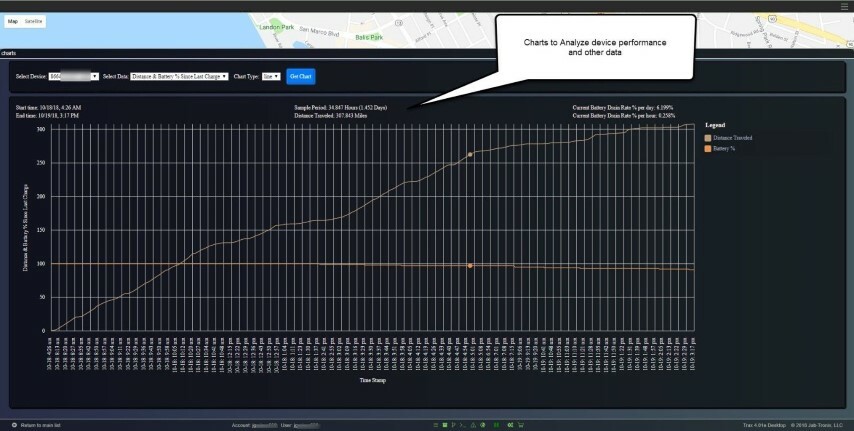
Task: Click the flag icon in bottom toolbar
Action: click(454, 425)
